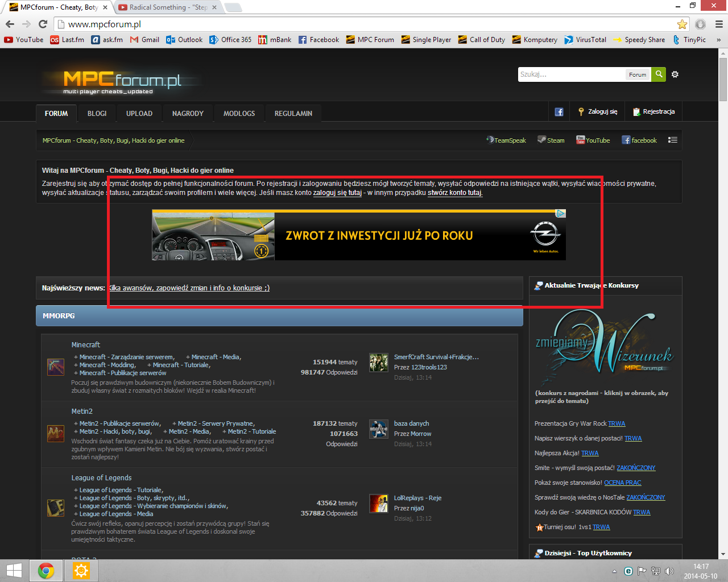Click ZAKOŃCZONY link for Smite contest

coord(636,468)
